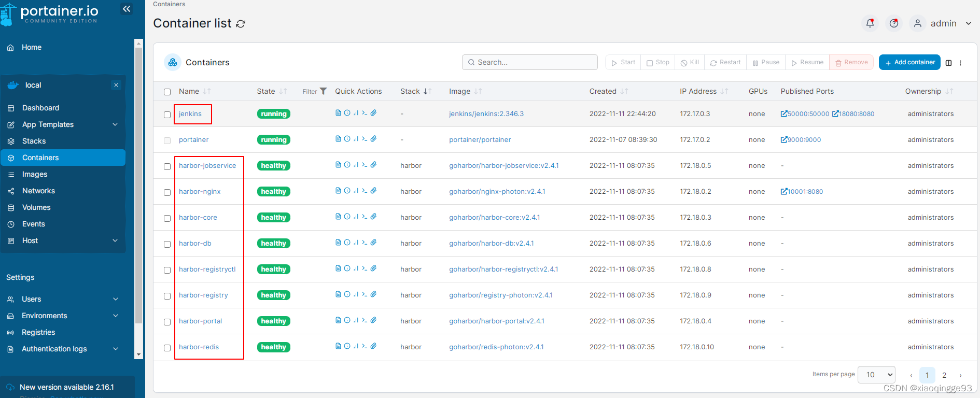Open Registries in sidebar
The width and height of the screenshot is (980, 398).
coord(63,332)
